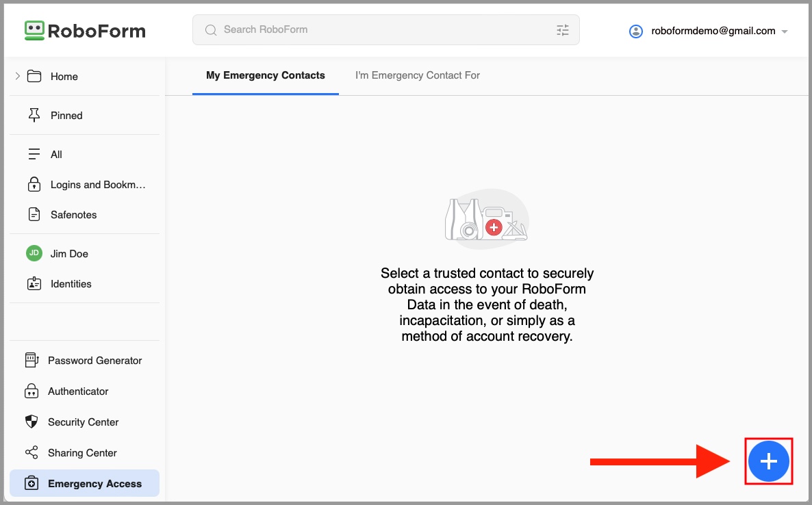This screenshot has width=812, height=505.
Task: Expand the Home folder chevron
Action: 17,76
